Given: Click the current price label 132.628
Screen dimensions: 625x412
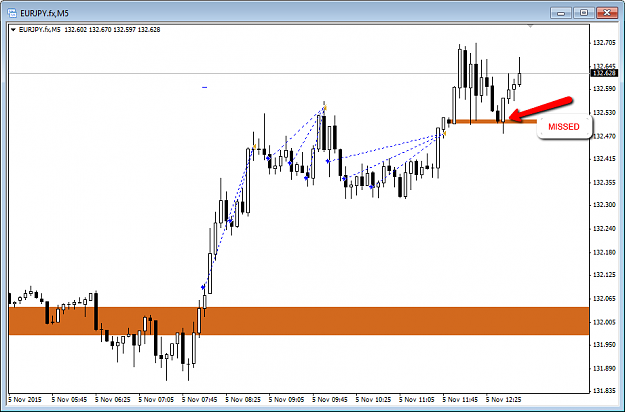Looking at the screenshot, I should click(605, 73).
